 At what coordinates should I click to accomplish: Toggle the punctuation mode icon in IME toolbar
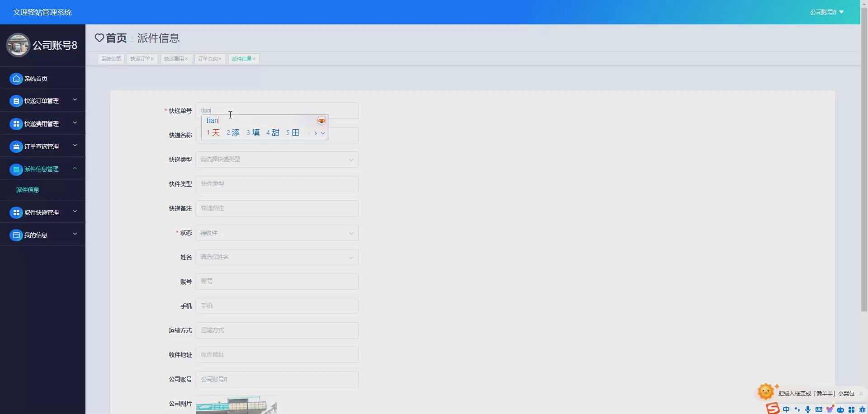pyautogui.click(x=797, y=409)
